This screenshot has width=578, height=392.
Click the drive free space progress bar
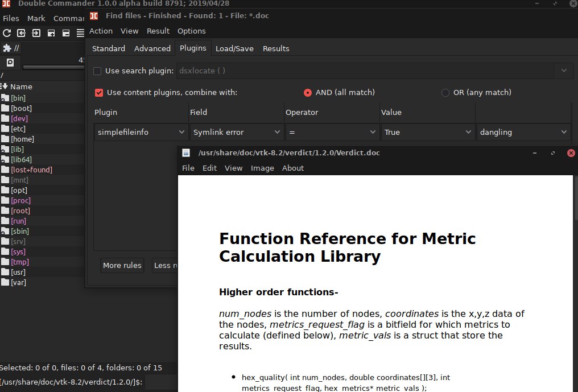click(54, 67)
